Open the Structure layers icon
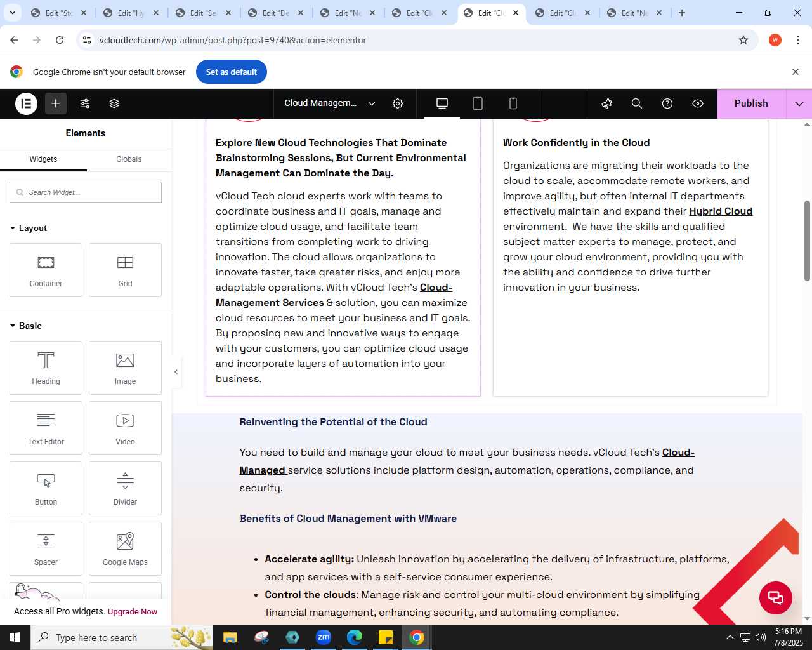The height and width of the screenshot is (650, 812). 114,103
